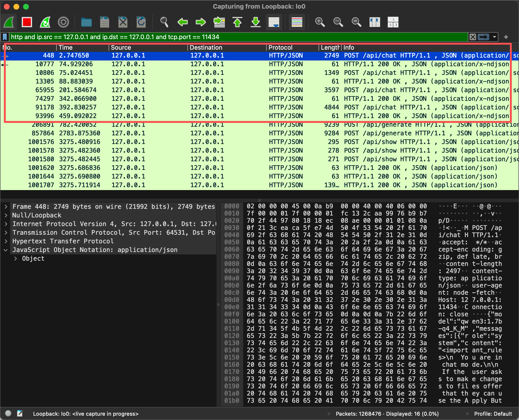This screenshot has width=519, height=420.
Task: Toggle packet list colorization
Action: click(297, 22)
